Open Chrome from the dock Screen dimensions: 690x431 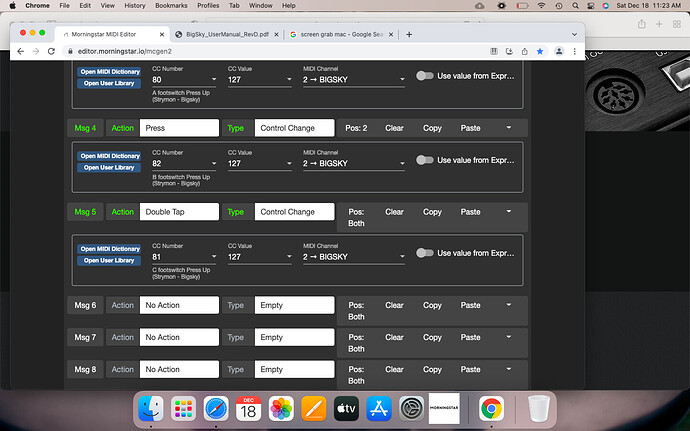pos(491,409)
